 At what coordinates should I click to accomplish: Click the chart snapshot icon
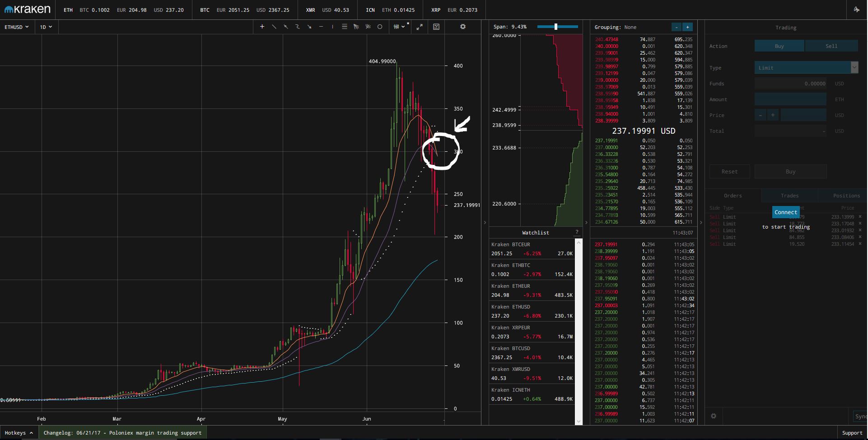436,27
